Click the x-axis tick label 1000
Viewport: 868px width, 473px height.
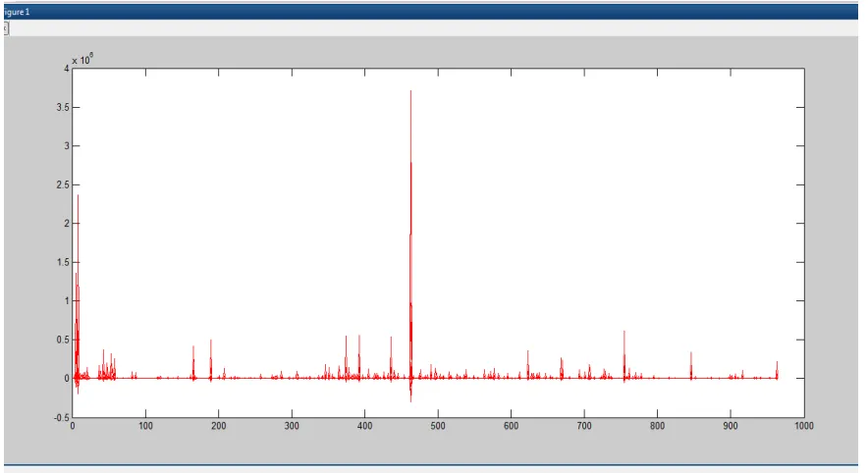click(804, 426)
